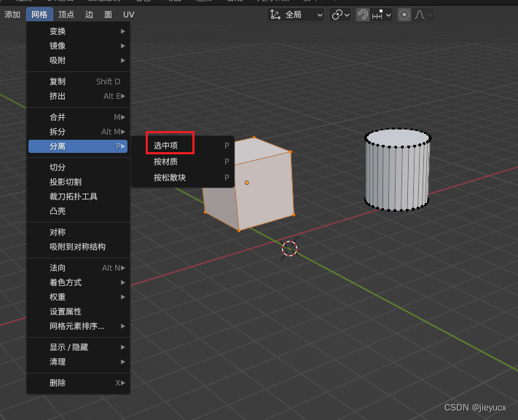Click the selected cube's front face

(264, 190)
